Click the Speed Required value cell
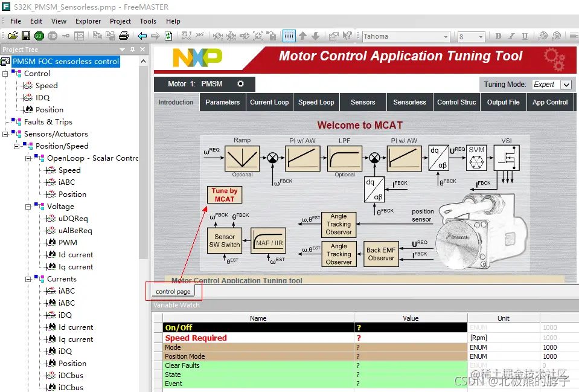Image resolution: width=579 pixels, height=392 pixels. (x=411, y=338)
